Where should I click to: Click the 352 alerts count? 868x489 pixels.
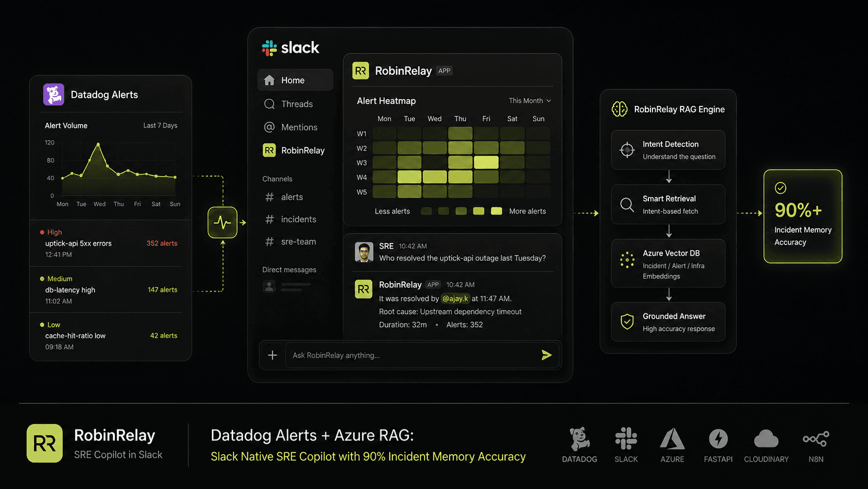click(162, 243)
